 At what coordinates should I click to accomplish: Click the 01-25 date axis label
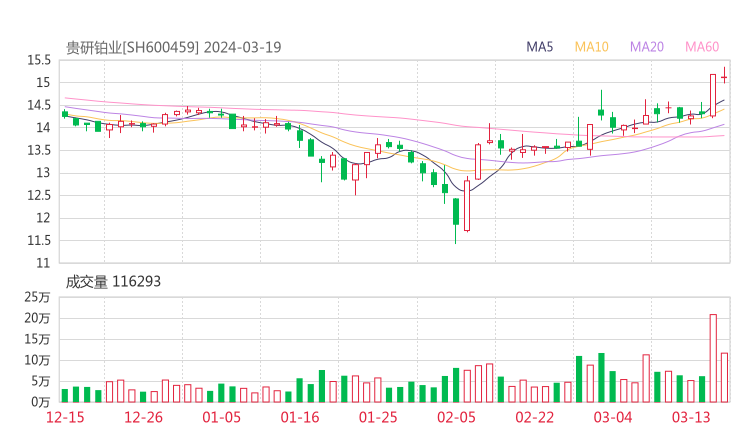(x=378, y=417)
